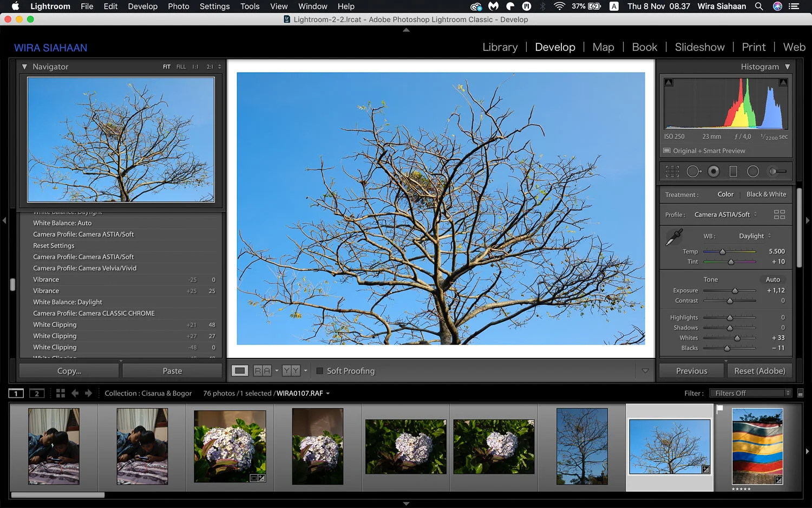Switch to Before/After top-bottom view
Screen dimensions: 812x508
coord(291,371)
